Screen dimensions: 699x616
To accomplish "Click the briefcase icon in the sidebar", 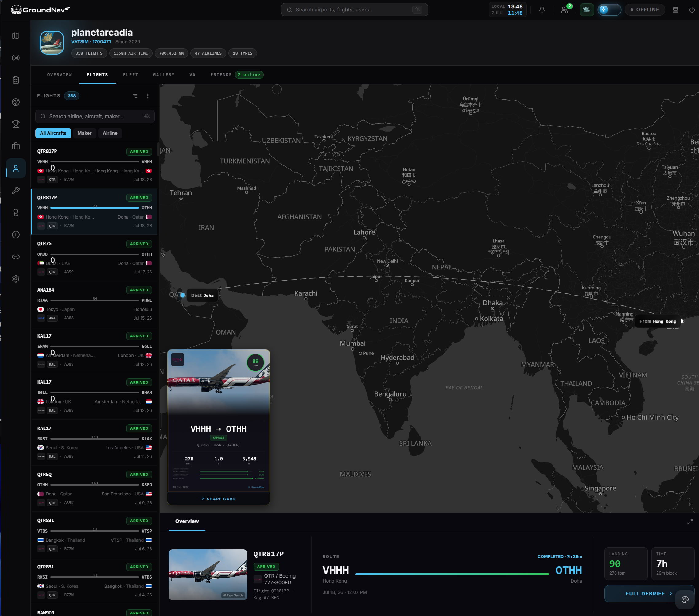I will [x=16, y=146].
